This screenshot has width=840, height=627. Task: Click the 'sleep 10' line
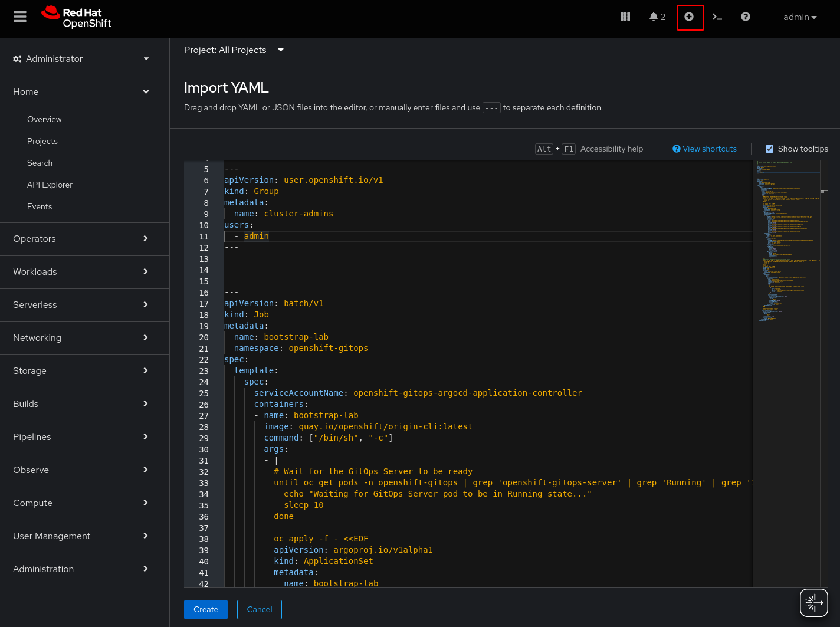tap(304, 505)
